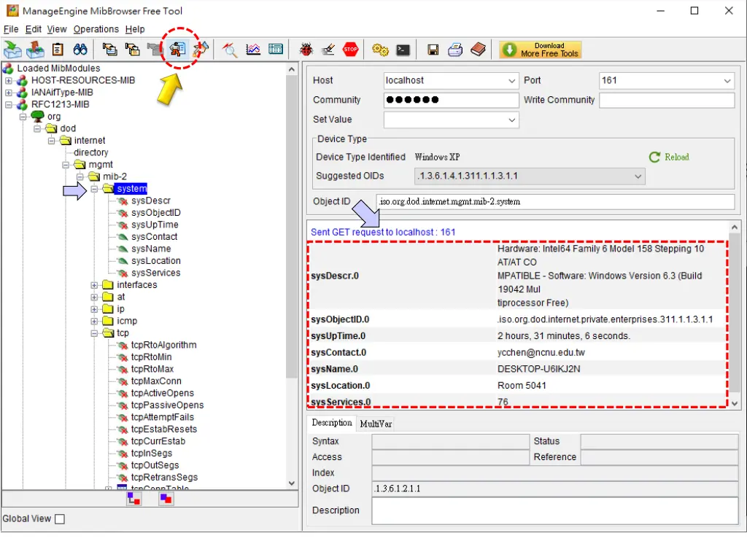Viewport: 747px width, 560px height.
Task: Open the SNMP table view icon
Action: 276,49
